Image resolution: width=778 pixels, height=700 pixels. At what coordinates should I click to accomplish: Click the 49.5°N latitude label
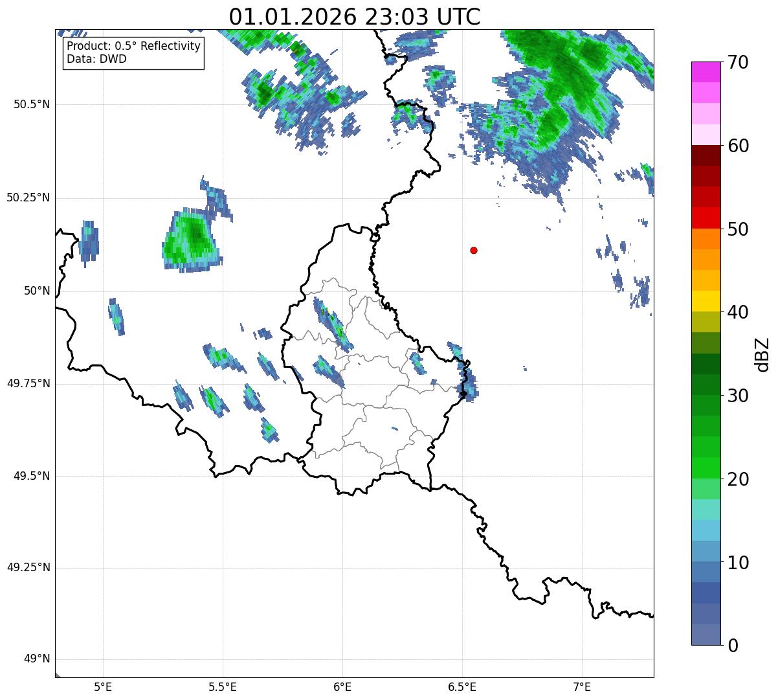[31, 476]
